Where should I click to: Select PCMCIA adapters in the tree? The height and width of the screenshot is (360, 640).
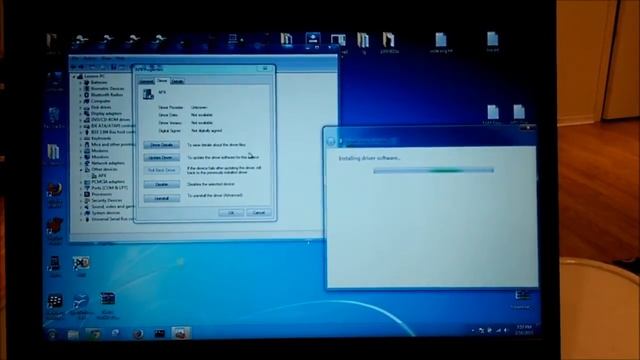pos(108,182)
